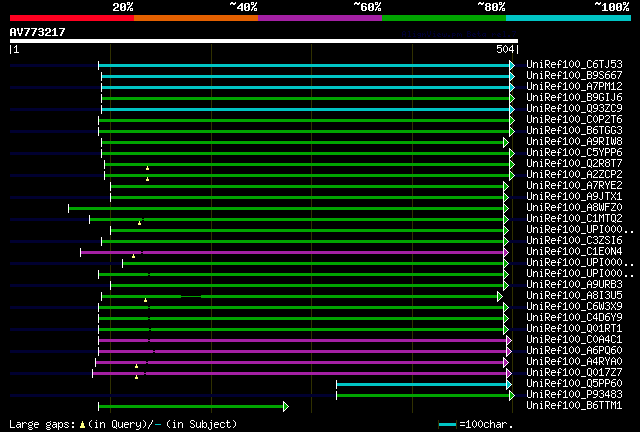The image size is (640, 432).
Task: Click the purple arrowhead ending the A4RYA0 bar
Action: click(506, 363)
